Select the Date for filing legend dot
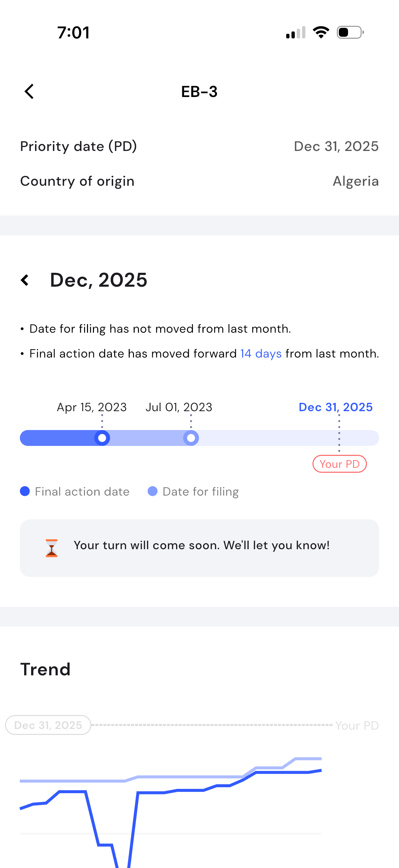Viewport: 399px width, 868px height. [153, 491]
